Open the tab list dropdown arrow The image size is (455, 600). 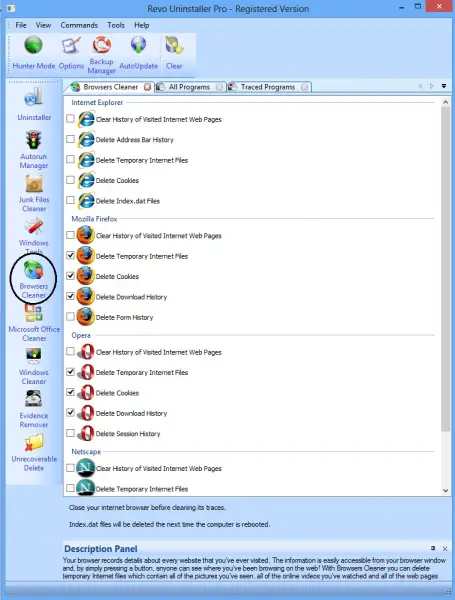pos(444,86)
